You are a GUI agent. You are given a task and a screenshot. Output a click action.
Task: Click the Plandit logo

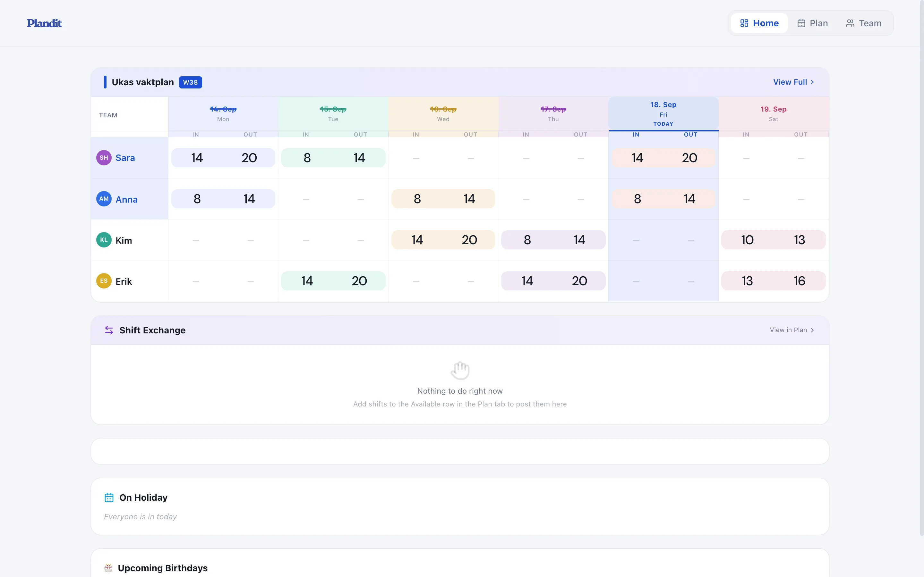pos(44,23)
